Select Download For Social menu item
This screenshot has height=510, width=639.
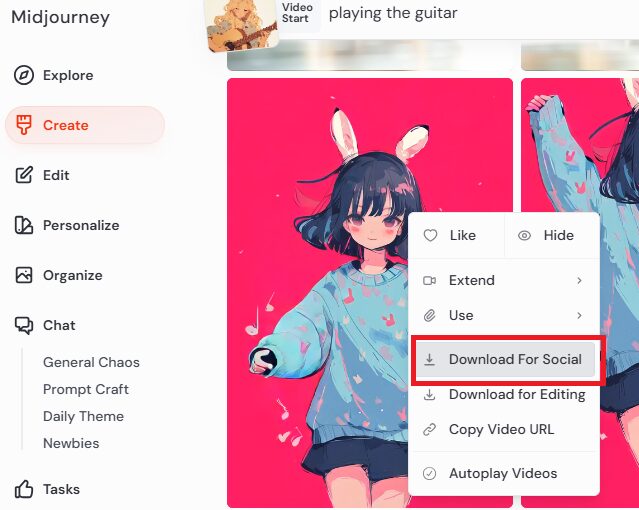(x=505, y=359)
